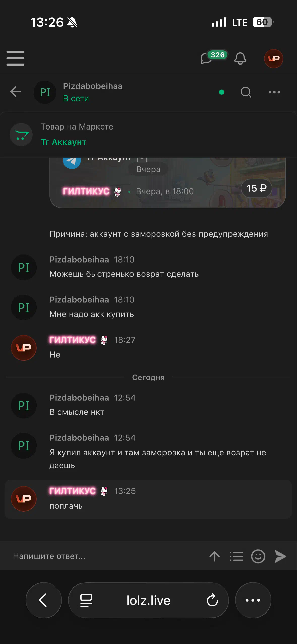Image resolution: width=297 pixels, height=644 pixels.
Task: Open the hamburger menu
Action: coord(15,58)
